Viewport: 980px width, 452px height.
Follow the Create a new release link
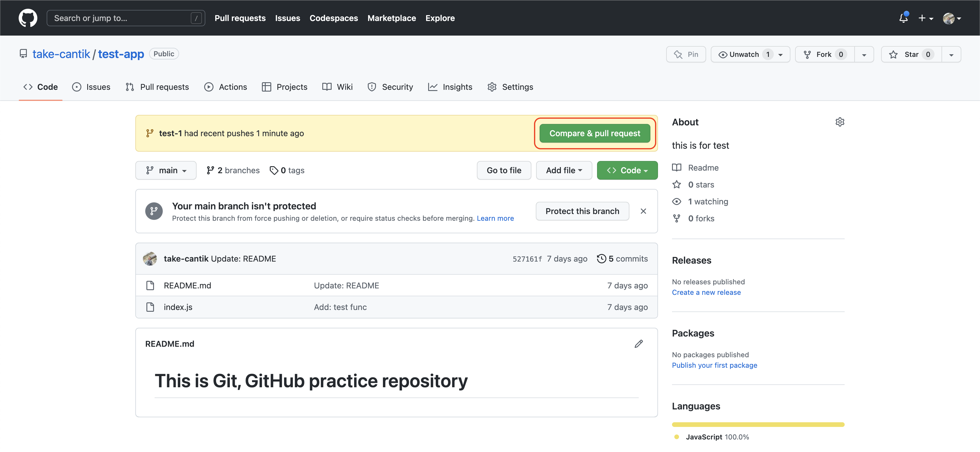pyautogui.click(x=706, y=292)
